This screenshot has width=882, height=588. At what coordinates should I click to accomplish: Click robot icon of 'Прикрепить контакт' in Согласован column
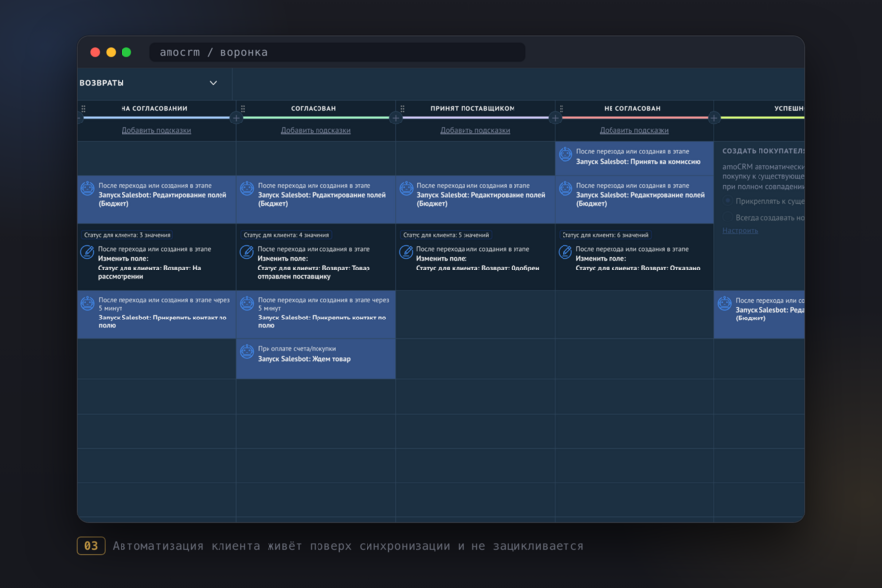(247, 303)
